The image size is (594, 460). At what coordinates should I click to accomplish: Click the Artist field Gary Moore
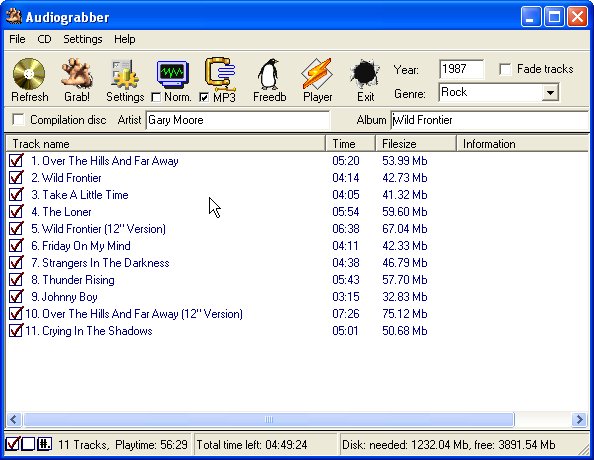(x=238, y=120)
